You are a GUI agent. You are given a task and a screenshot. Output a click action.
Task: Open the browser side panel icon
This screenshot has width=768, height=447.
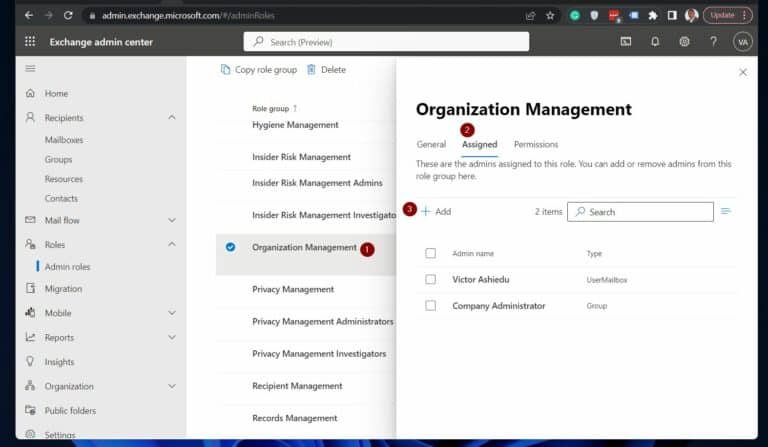pyautogui.click(x=672, y=16)
